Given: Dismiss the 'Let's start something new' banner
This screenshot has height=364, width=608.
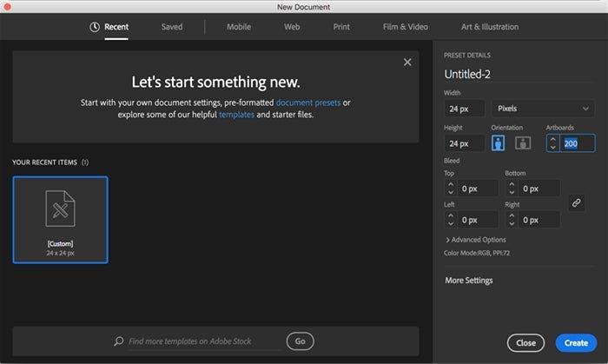Looking at the screenshot, I should pos(407,62).
